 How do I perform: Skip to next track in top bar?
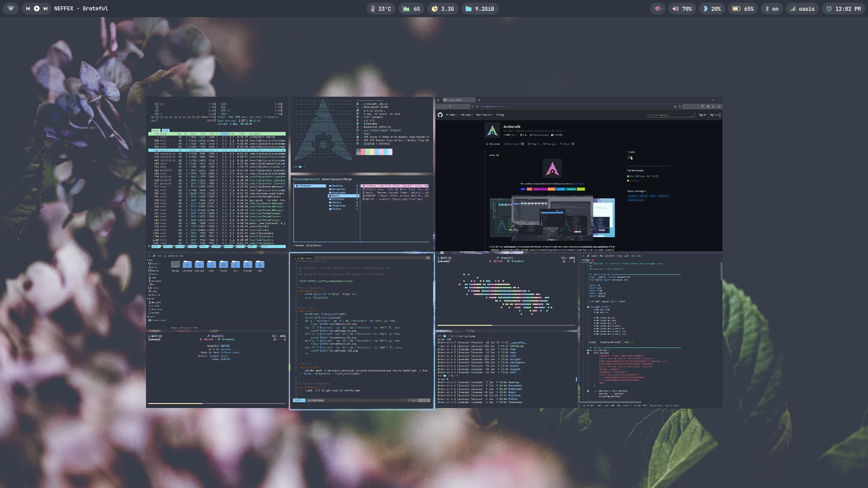point(45,9)
